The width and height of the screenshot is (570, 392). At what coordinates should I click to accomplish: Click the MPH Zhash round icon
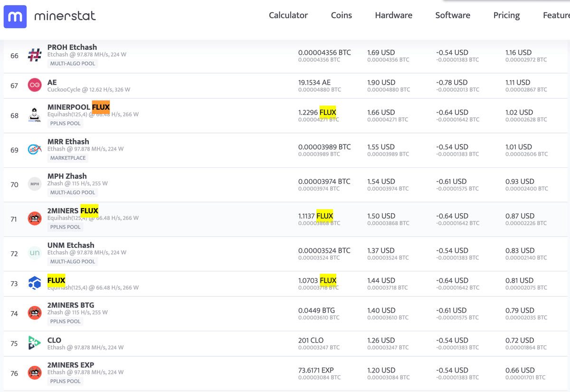click(x=35, y=184)
